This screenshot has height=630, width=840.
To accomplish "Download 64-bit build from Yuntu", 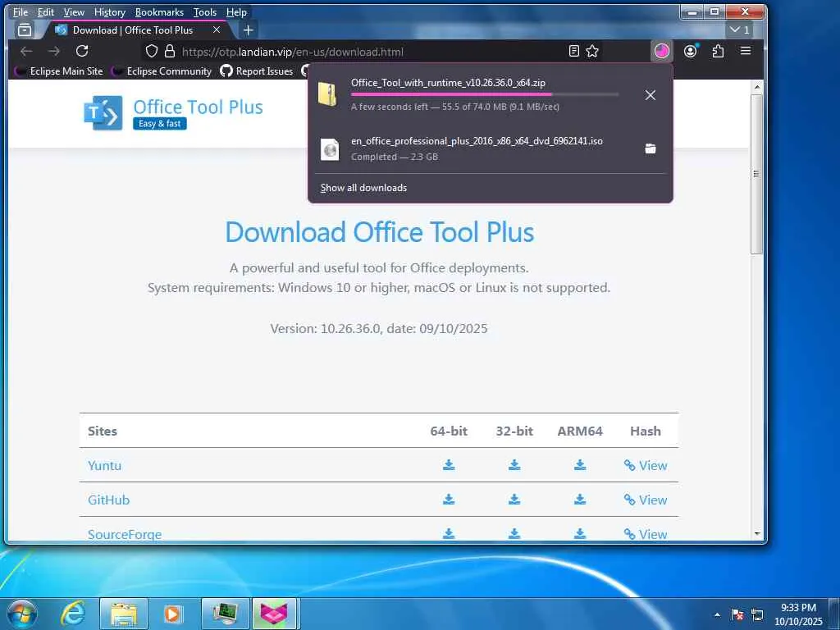I will [x=449, y=465].
